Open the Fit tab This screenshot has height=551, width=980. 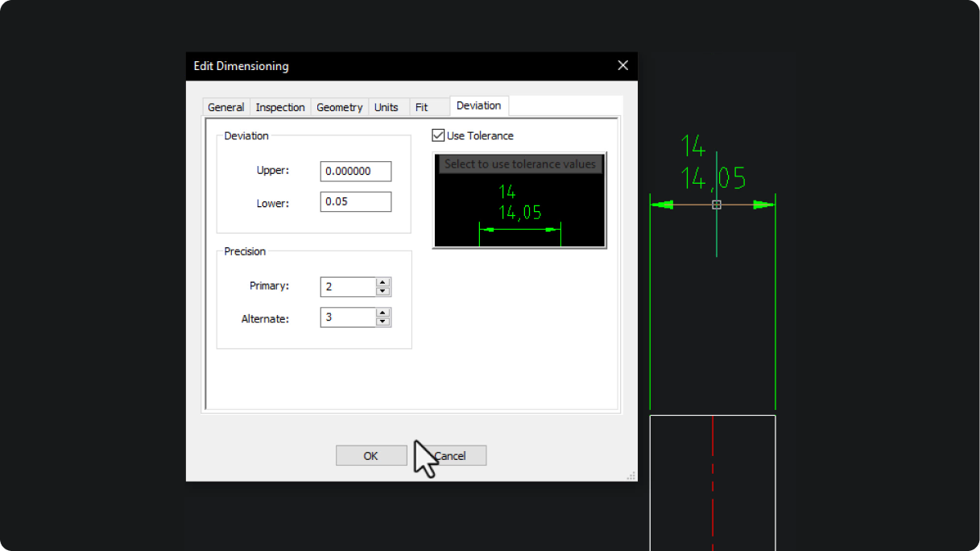click(x=422, y=107)
